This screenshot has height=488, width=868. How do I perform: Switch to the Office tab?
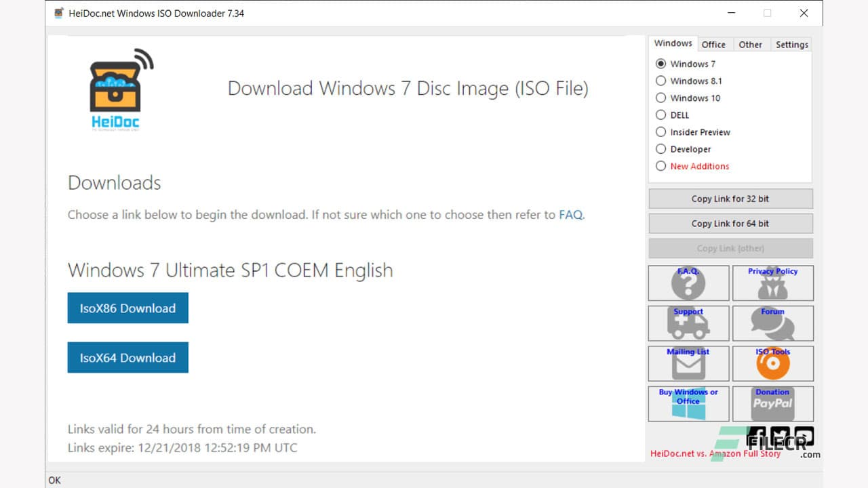coord(715,44)
